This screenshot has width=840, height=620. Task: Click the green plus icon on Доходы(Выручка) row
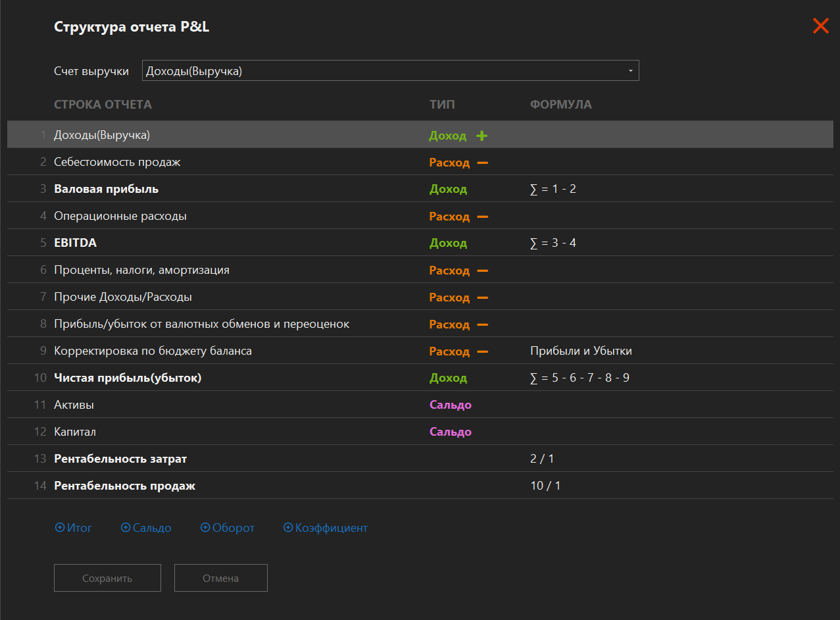point(482,135)
